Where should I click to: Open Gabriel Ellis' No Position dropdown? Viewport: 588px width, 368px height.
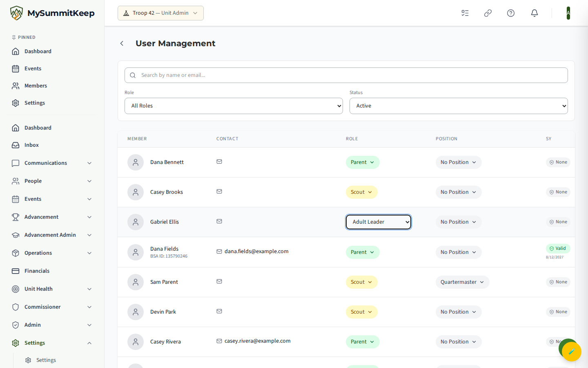(x=459, y=222)
